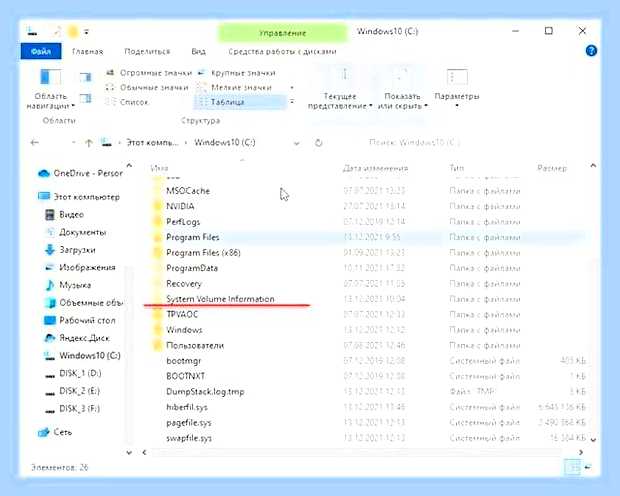Select Список view layout
This screenshot has height=496, width=620.
(127, 102)
